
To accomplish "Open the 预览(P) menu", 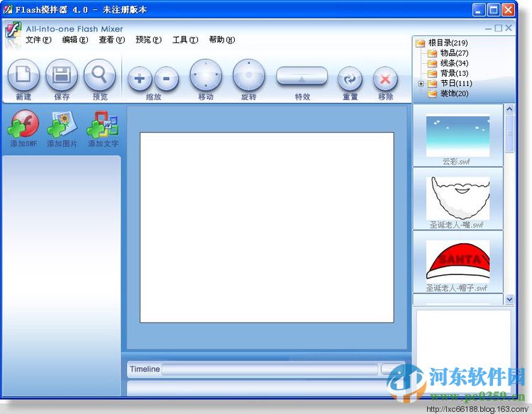I will [x=148, y=40].
